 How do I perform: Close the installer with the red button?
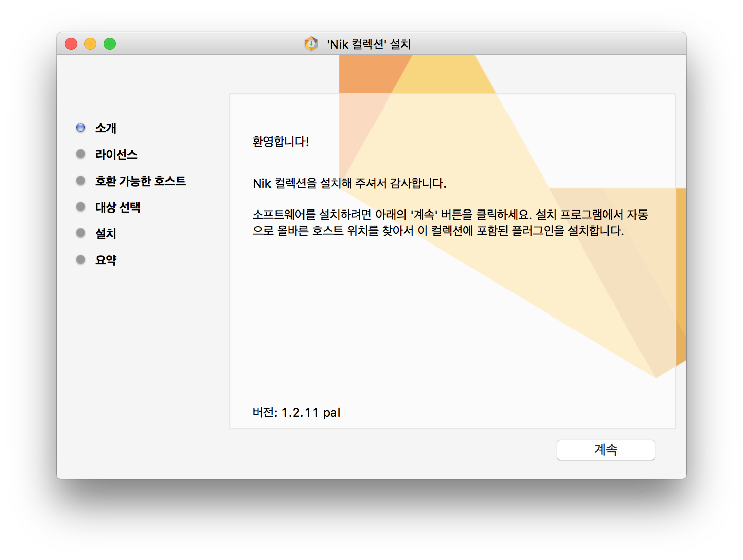[71, 44]
